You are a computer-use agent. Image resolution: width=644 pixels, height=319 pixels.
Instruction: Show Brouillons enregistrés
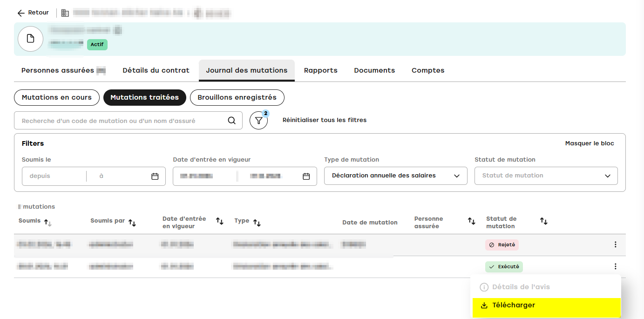coord(237,98)
